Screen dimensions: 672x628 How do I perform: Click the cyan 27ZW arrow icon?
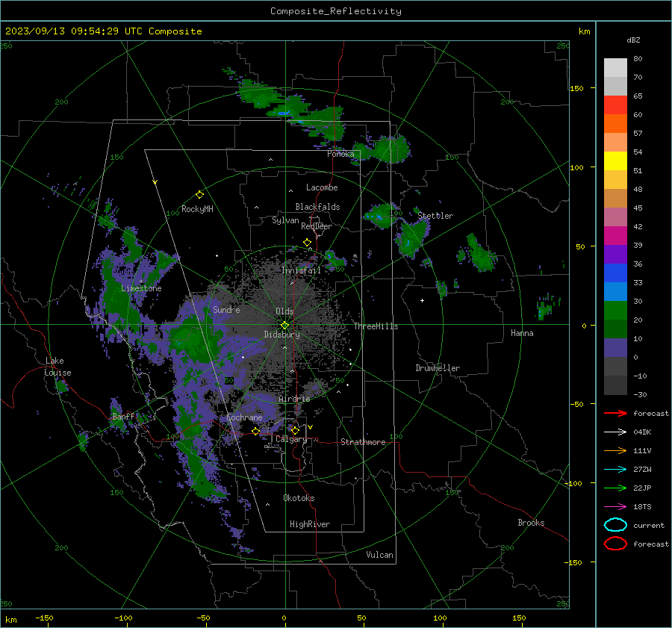pyautogui.click(x=615, y=470)
